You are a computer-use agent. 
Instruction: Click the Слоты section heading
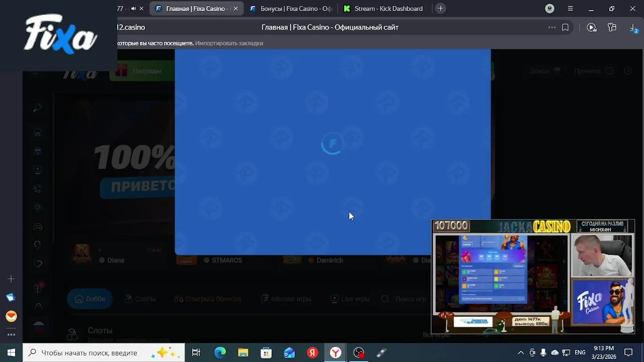100,330
